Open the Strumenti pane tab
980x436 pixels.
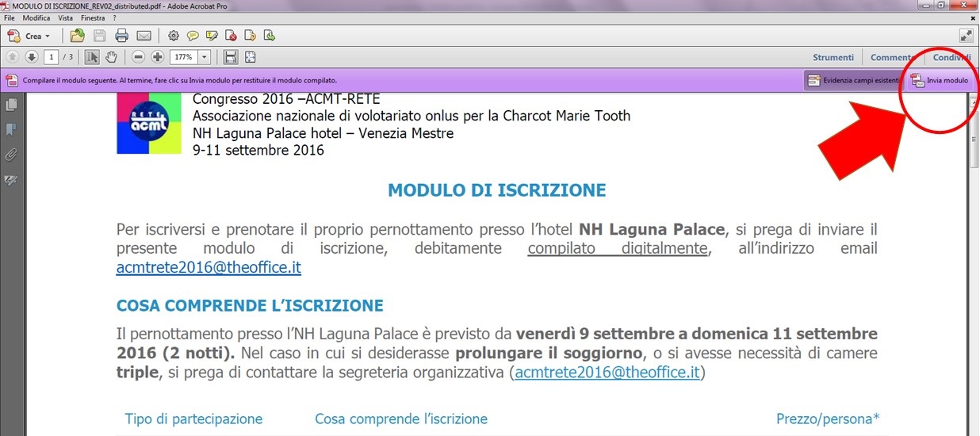point(833,57)
